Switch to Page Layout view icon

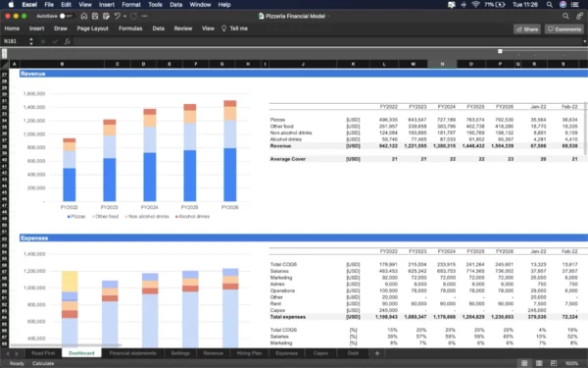click(x=539, y=363)
